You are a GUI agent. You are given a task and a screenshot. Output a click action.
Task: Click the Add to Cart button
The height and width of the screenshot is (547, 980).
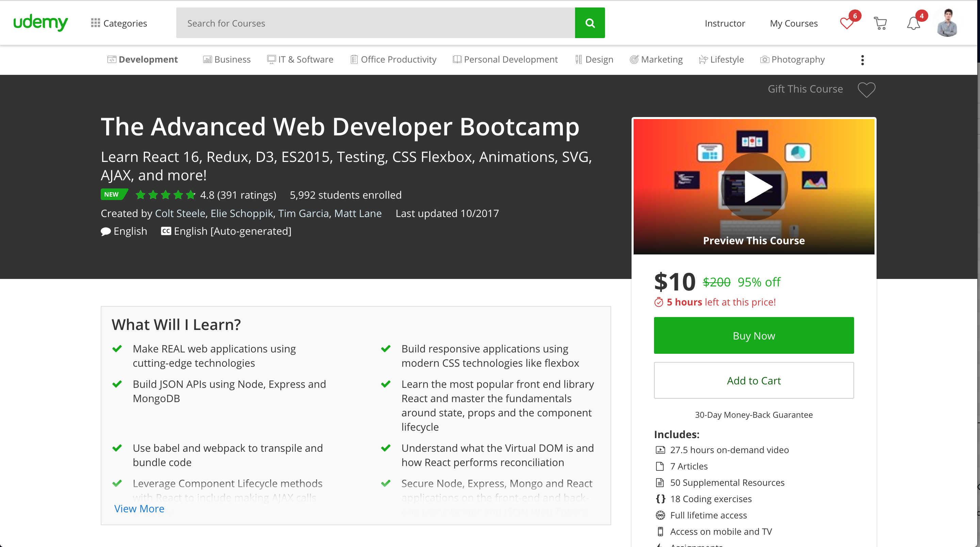point(754,380)
